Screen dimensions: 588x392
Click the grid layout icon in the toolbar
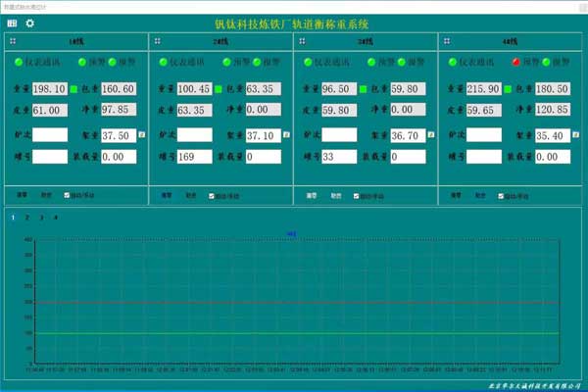(x=12, y=23)
